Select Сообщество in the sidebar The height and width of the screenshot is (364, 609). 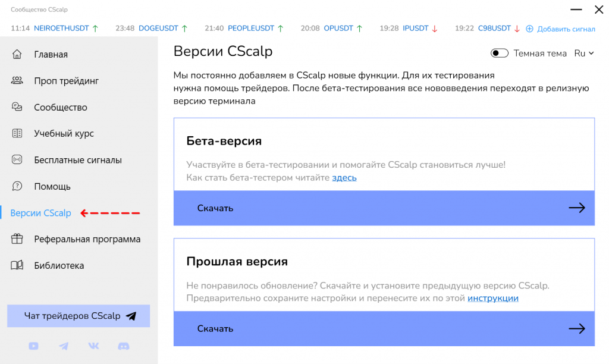60,107
